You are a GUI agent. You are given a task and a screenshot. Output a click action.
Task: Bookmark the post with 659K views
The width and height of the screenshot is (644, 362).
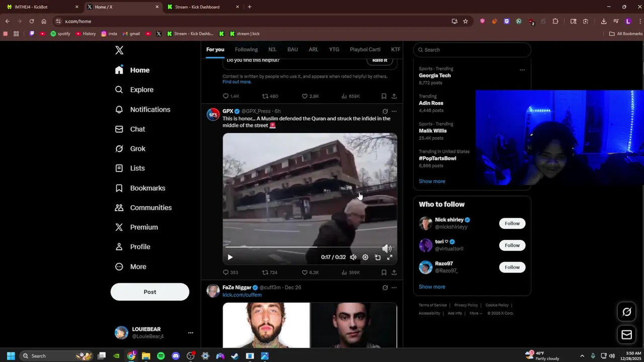(384, 96)
